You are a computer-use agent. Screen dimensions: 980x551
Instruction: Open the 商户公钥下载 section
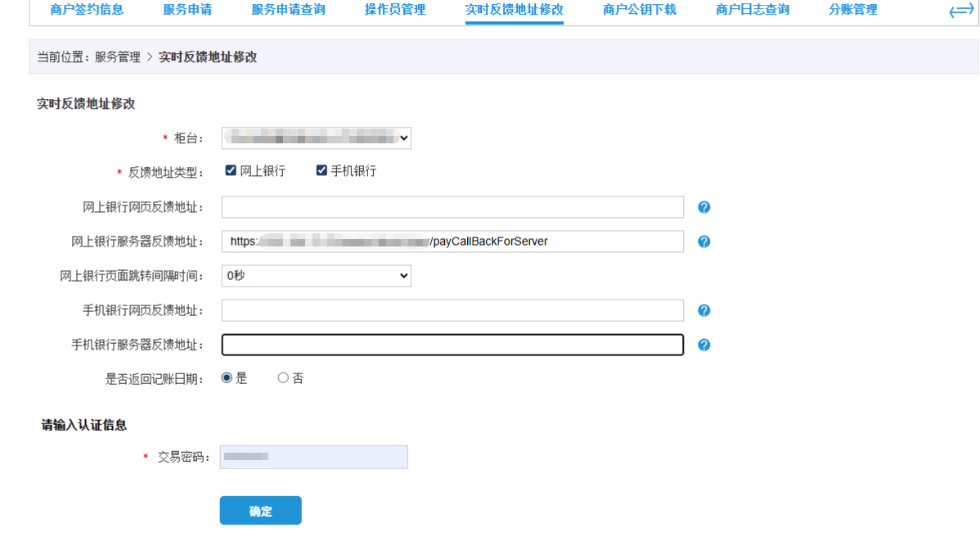click(x=639, y=10)
